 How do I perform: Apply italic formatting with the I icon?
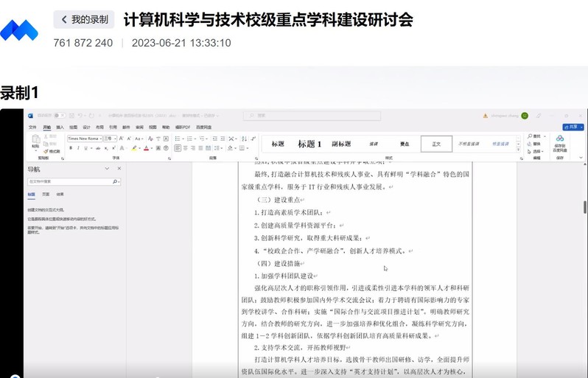click(x=78, y=148)
